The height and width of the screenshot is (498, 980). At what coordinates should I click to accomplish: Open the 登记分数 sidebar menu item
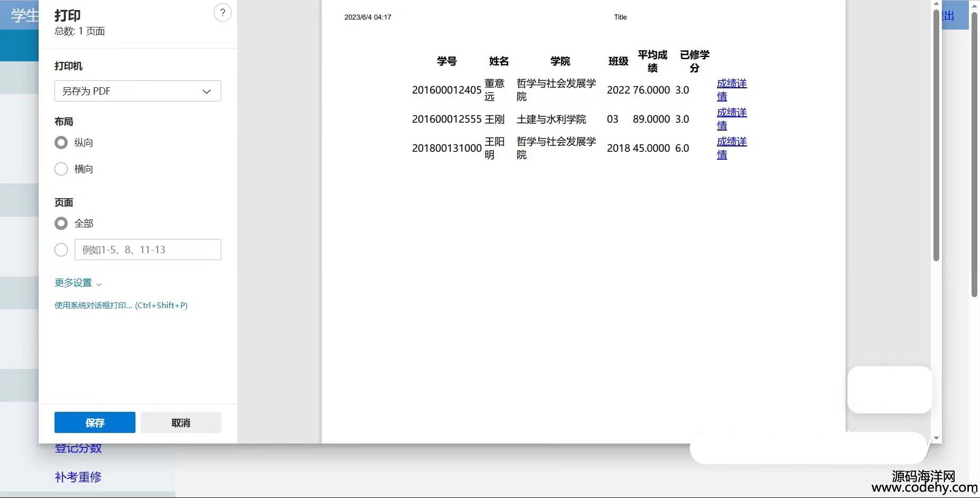[x=78, y=448]
